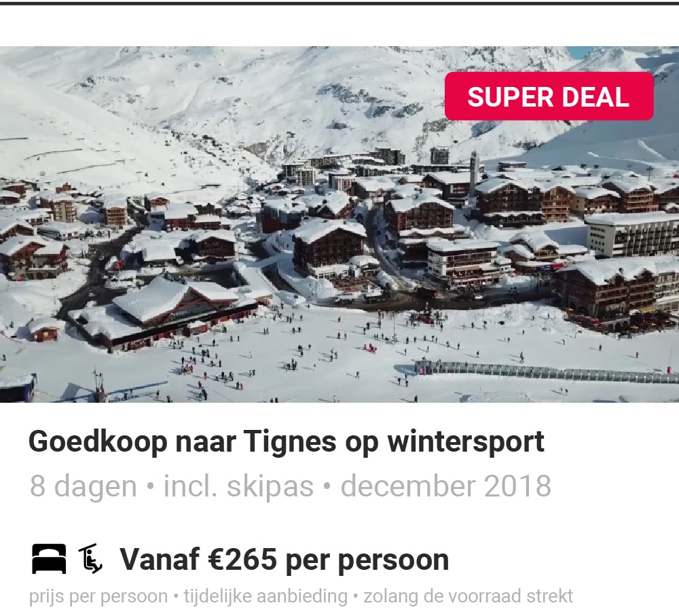Tap the 'tijdelijke aanbieding' fine print
This screenshot has height=616, width=679.
(265, 596)
